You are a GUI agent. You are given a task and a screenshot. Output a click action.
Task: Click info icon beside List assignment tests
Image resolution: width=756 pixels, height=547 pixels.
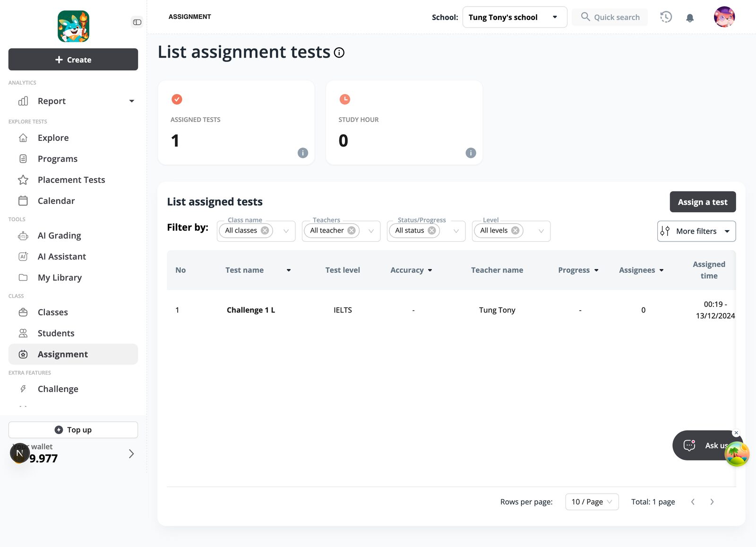[339, 52]
